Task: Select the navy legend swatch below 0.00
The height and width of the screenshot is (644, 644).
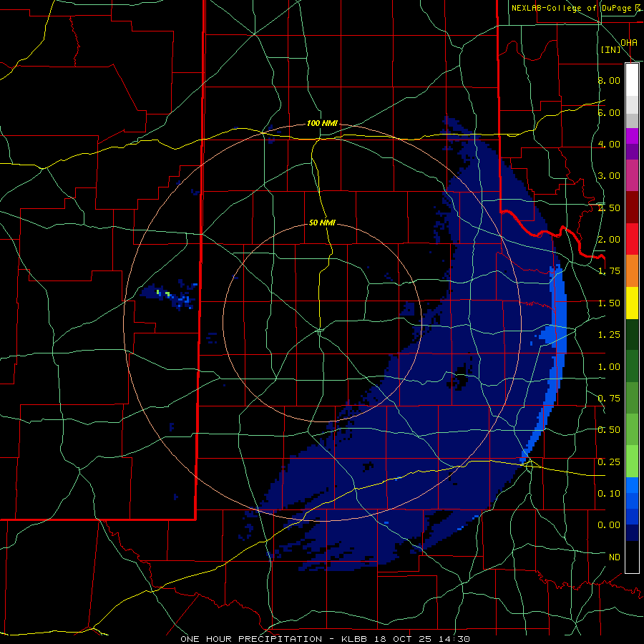Action: click(x=632, y=533)
